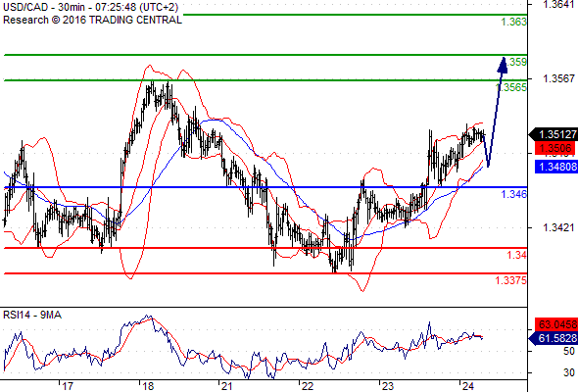Click the USD/CAD - 30min chart title
This screenshot has height=392, width=578.
click(91, 7)
